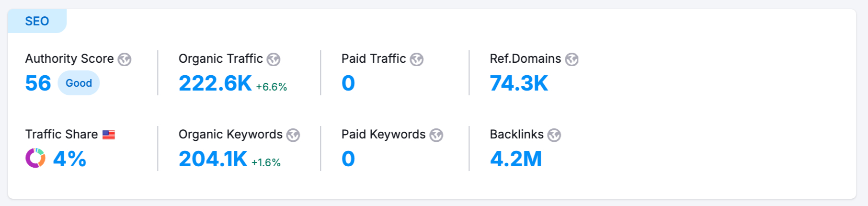Select the SEO tab
This screenshot has width=868, height=206.
point(37,21)
